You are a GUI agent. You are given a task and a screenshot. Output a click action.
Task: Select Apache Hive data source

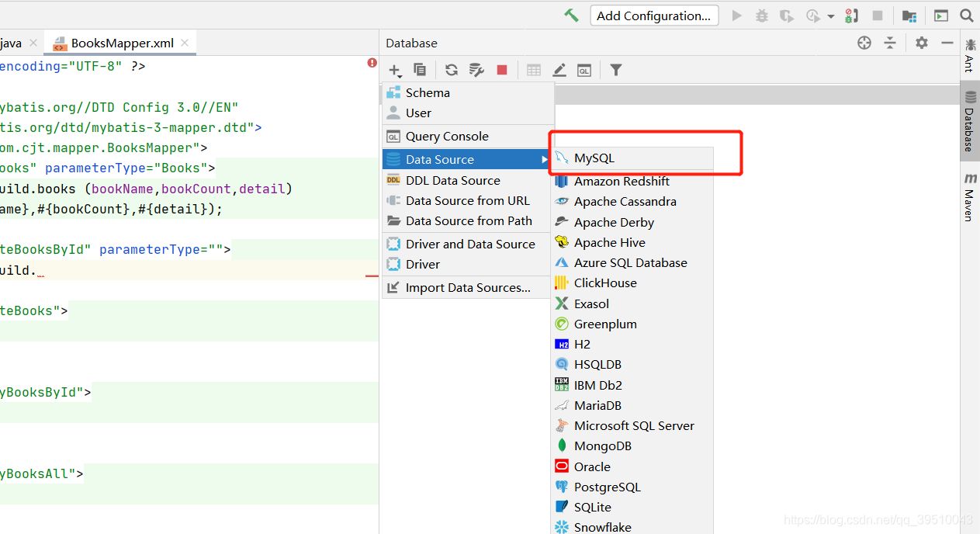(632, 242)
